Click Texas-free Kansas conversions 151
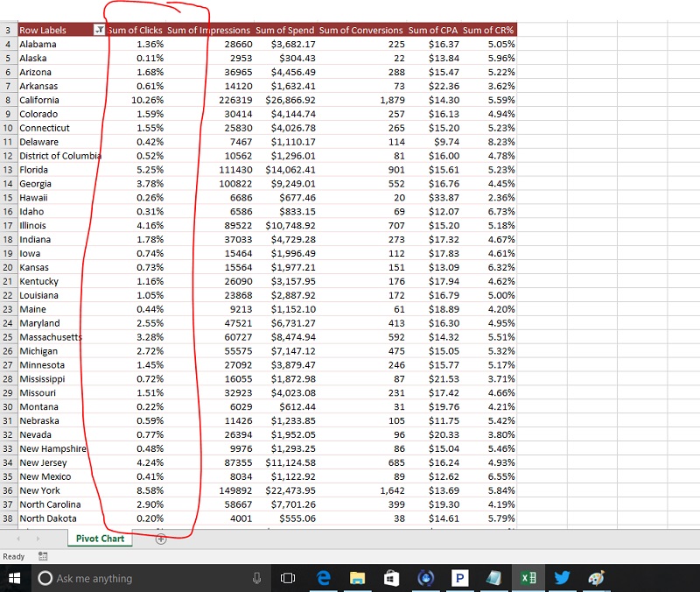This screenshot has height=592, width=700. coord(396,268)
